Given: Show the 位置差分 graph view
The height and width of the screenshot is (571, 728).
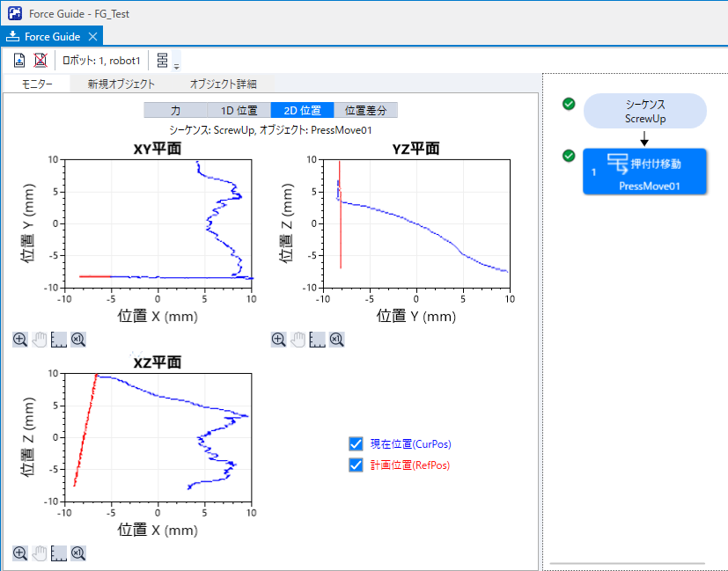Looking at the screenshot, I should pos(366,110).
